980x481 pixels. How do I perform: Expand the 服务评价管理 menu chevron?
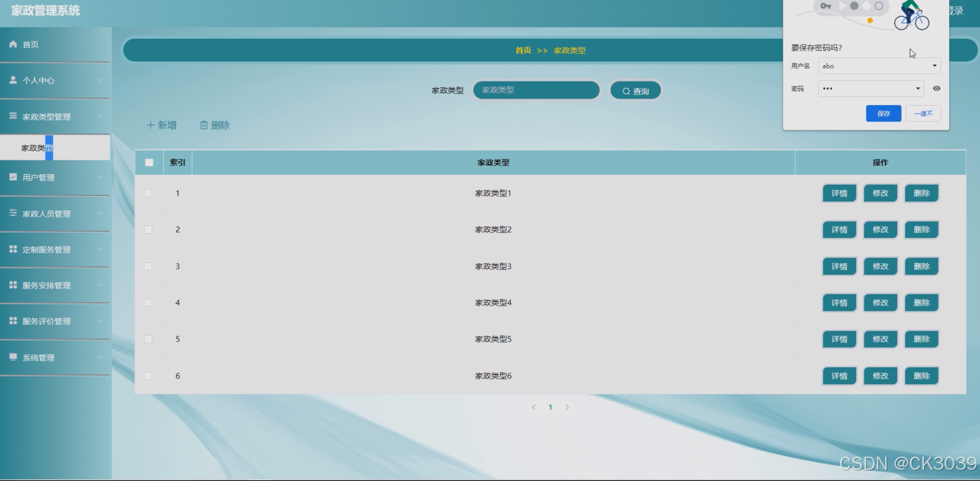pos(100,321)
